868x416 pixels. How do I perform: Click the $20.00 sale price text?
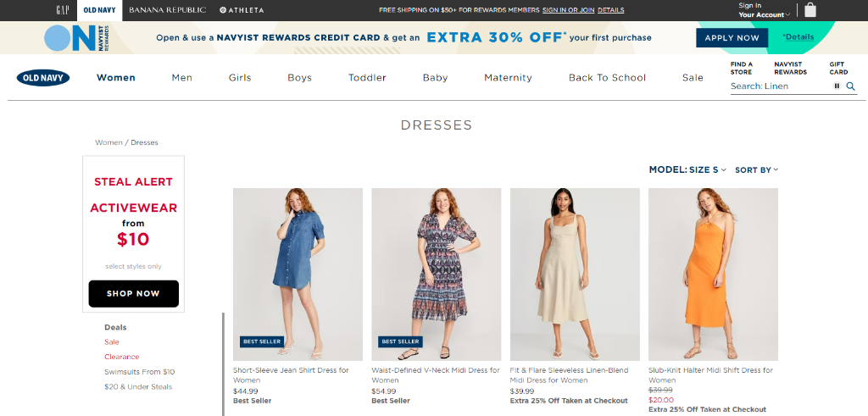point(661,400)
